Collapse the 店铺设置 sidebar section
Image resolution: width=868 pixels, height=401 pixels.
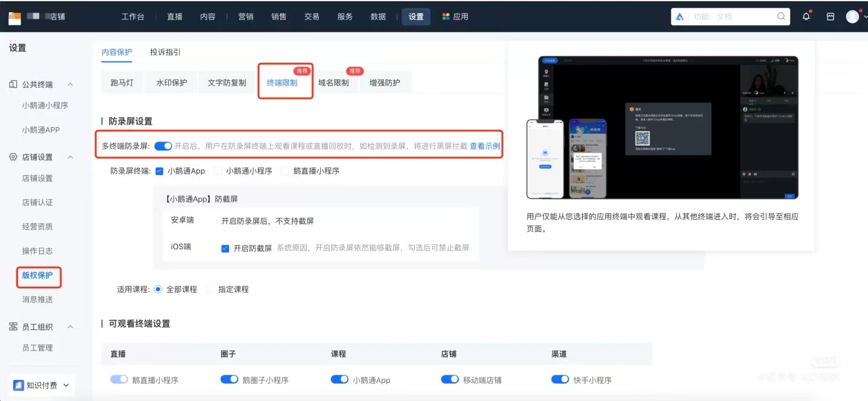pyautogui.click(x=71, y=157)
